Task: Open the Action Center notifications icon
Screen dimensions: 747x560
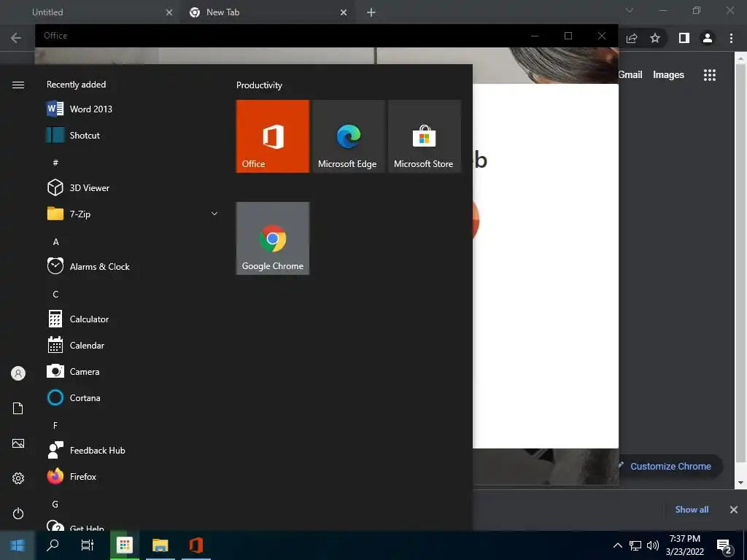Action: coord(724,546)
